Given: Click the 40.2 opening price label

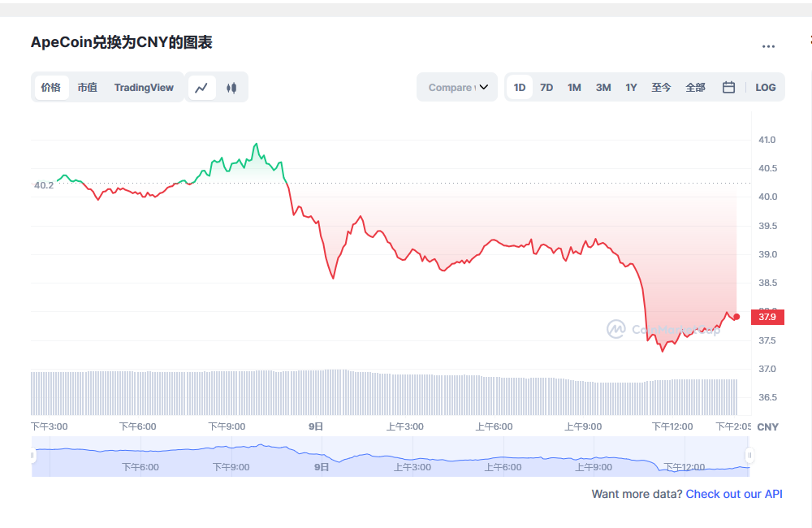Looking at the screenshot, I should [x=44, y=185].
